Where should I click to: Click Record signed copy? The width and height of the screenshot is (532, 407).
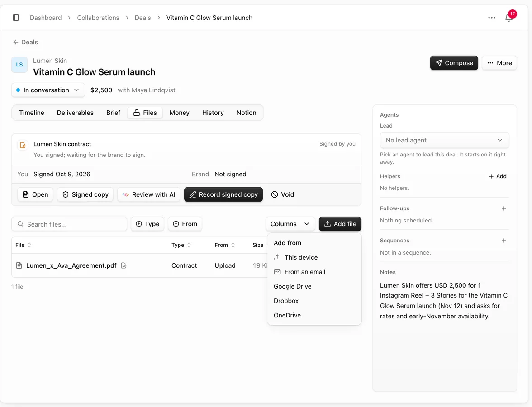[x=223, y=194]
